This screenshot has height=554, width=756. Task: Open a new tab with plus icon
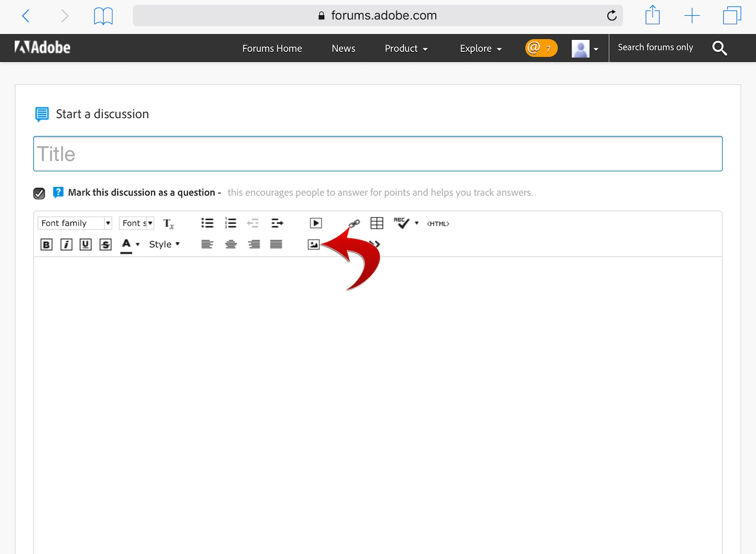coord(692,16)
